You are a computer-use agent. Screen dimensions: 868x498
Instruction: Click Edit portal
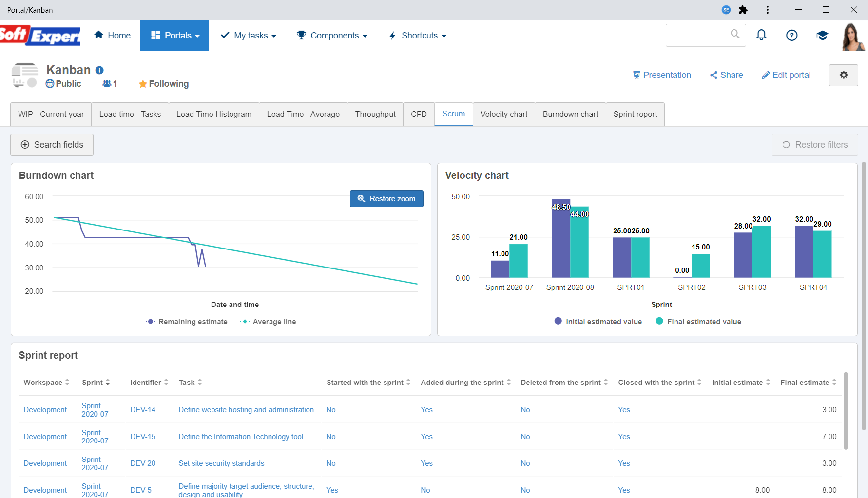tap(786, 75)
